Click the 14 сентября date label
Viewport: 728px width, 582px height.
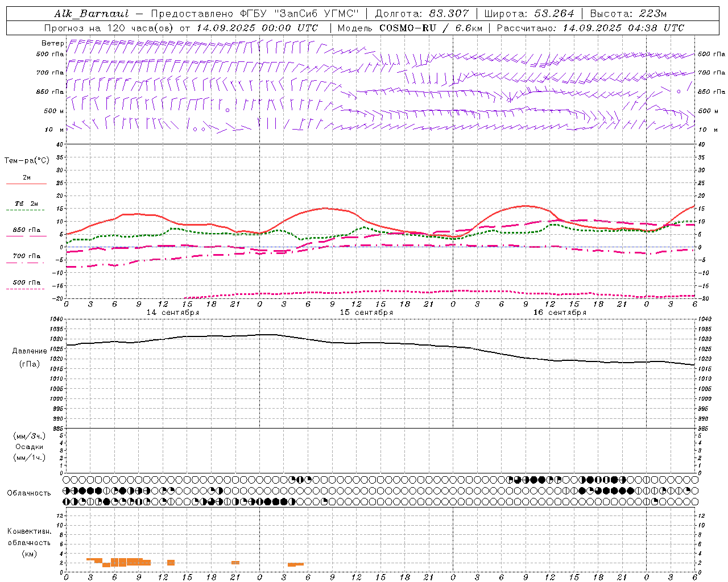[172, 313]
